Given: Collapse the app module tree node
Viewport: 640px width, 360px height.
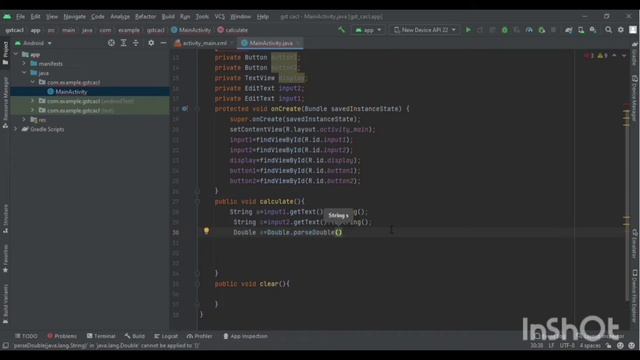Looking at the screenshot, I should pyautogui.click(x=16, y=54).
